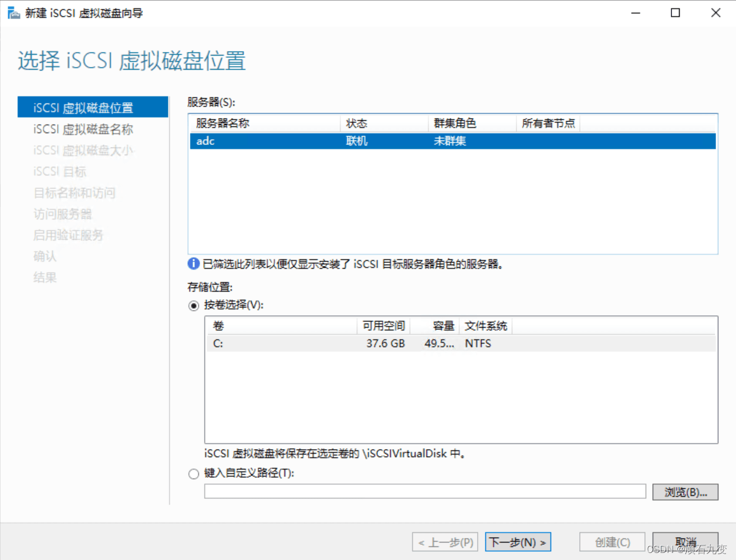Click the NTFS file system cell
The height and width of the screenshot is (560, 736).
tap(478, 343)
